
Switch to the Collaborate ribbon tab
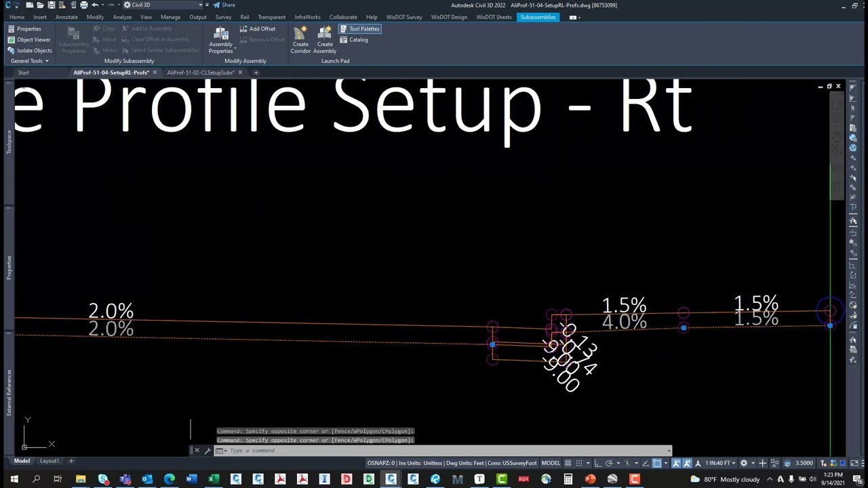tap(343, 17)
